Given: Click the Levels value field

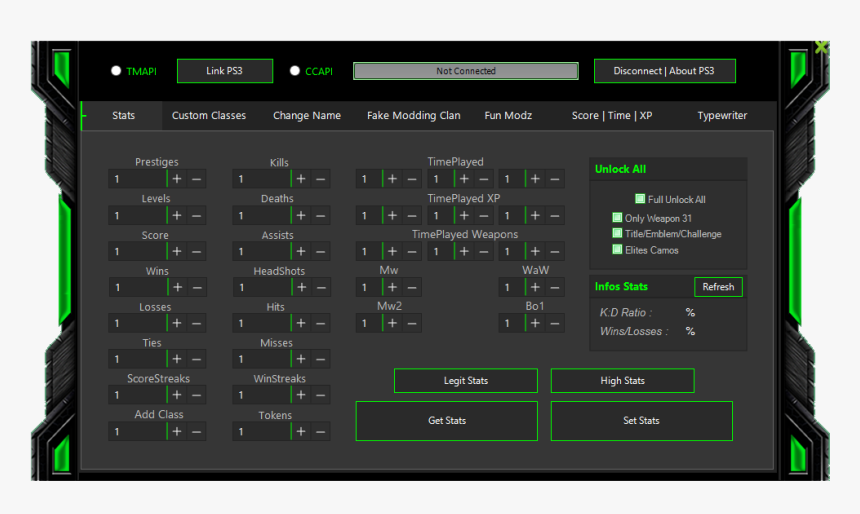Looking at the screenshot, I should pos(138,216).
